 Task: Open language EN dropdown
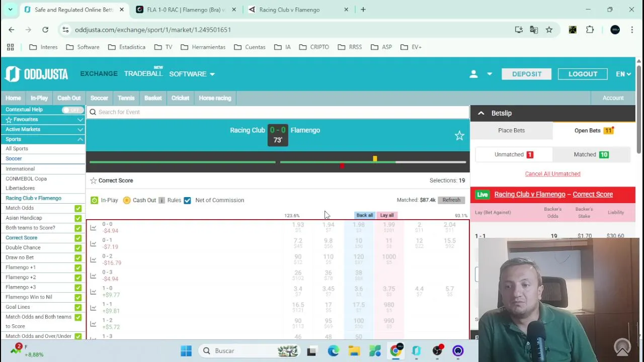[623, 74]
